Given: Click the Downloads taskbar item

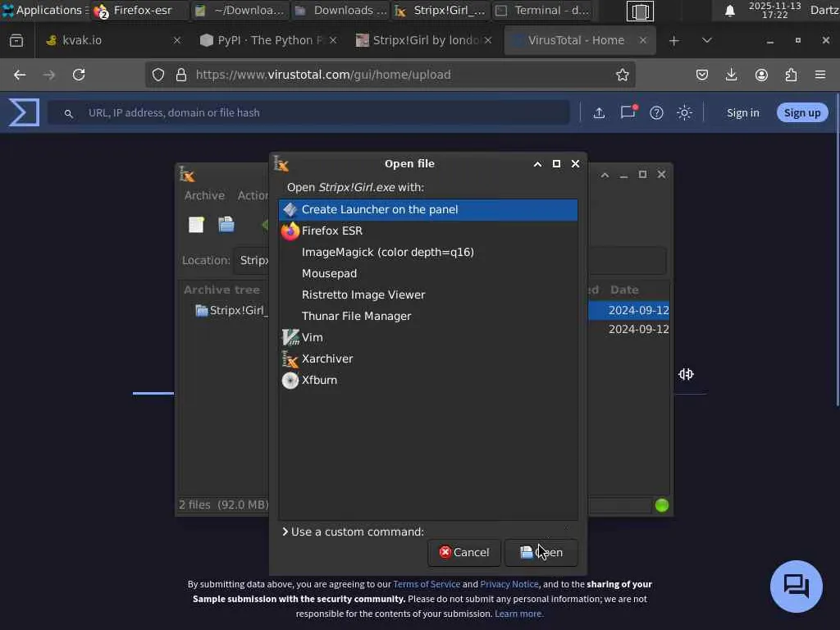Looking at the screenshot, I should [340, 10].
